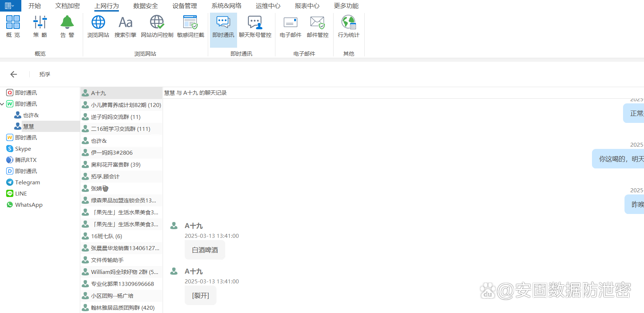The width and height of the screenshot is (644, 313).
Task: Select WhatsApp in the messenger list
Action: [29, 205]
